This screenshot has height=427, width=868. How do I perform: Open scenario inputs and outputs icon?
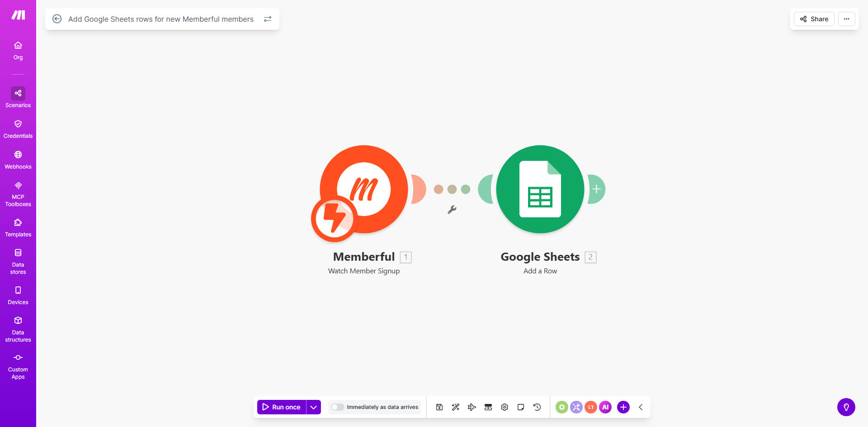point(488,407)
